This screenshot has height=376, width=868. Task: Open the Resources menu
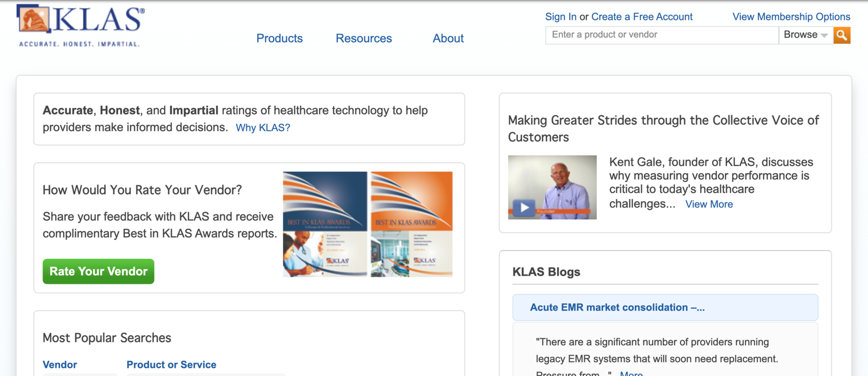point(363,39)
